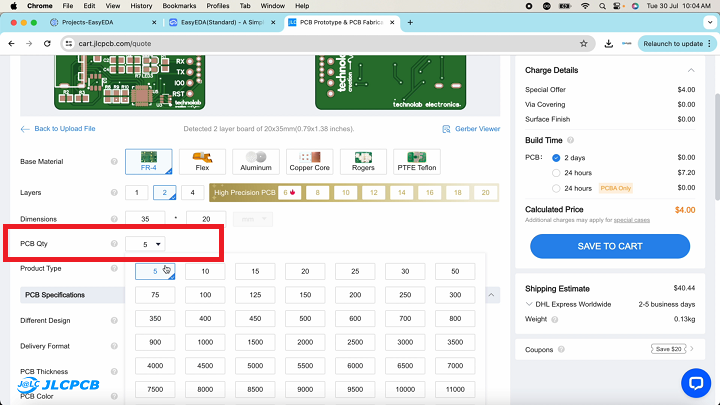Open the Coupons arrow
This screenshot has height=405, width=720.
pyautogui.click(x=692, y=349)
